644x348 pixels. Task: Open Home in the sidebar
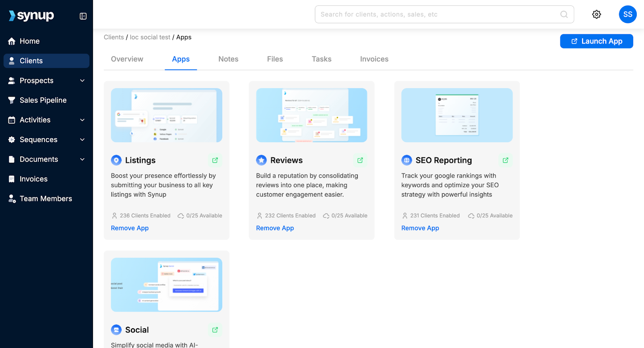click(46, 41)
